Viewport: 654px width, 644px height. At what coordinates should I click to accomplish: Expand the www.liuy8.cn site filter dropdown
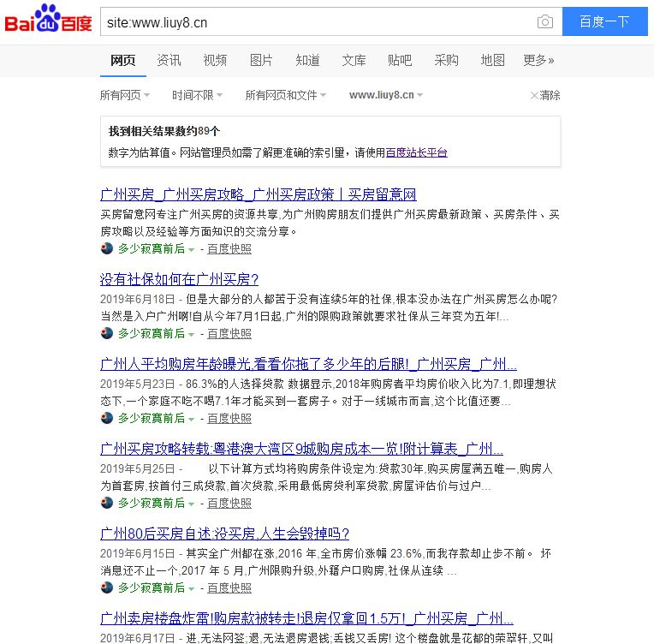pyautogui.click(x=386, y=95)
